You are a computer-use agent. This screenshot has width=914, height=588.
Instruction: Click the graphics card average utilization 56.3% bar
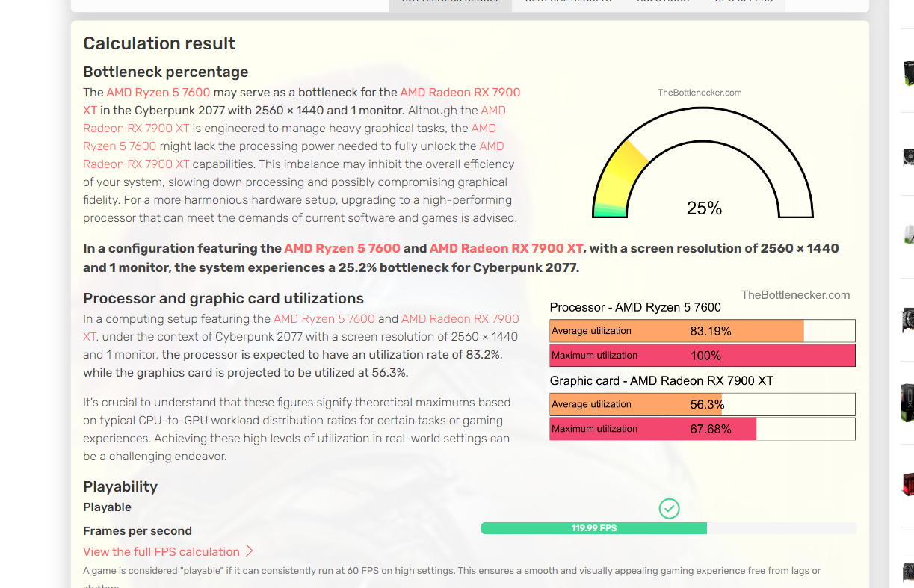pos(703,404)
